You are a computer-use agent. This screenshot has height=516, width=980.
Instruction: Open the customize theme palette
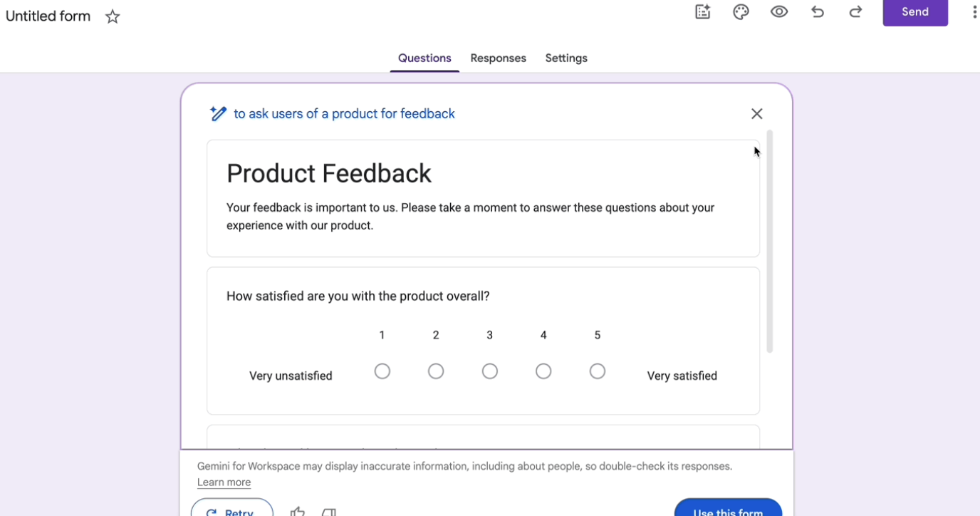tap(741, 12)
